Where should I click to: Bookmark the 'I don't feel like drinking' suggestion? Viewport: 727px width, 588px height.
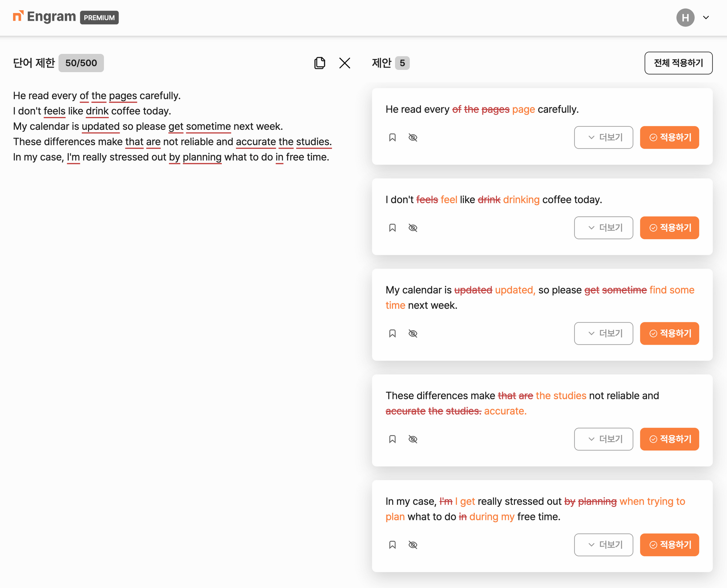pos(392,228)
